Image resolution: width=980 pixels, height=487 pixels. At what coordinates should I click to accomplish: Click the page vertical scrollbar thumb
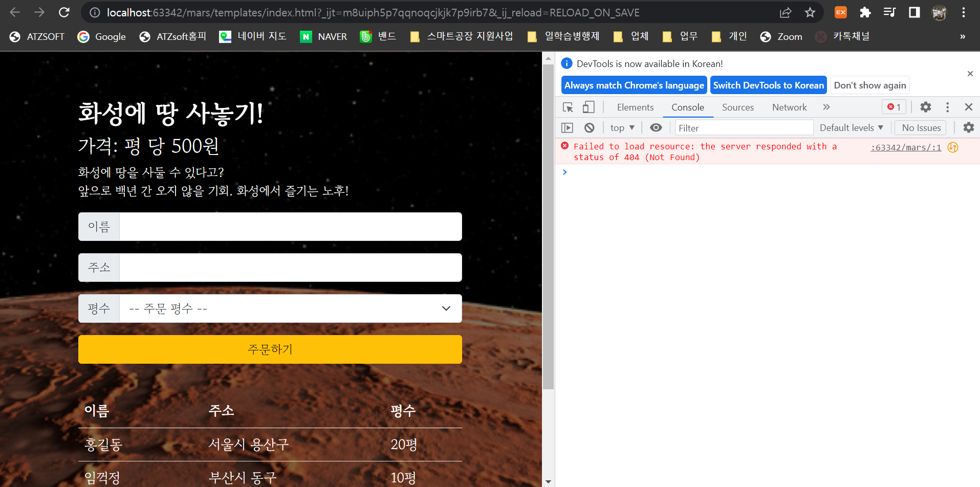(x=548, y=227)
